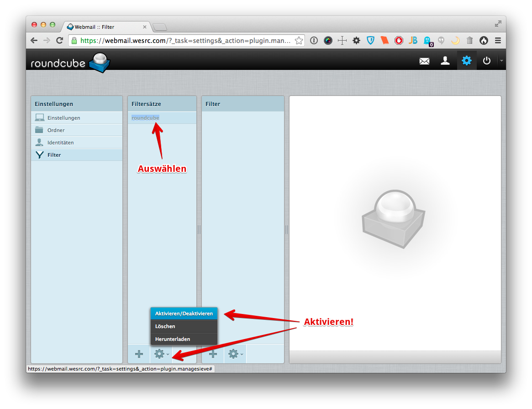Click the flame extension icon
The height and width of the screenshot is (409, 532).
coord(484,41)
